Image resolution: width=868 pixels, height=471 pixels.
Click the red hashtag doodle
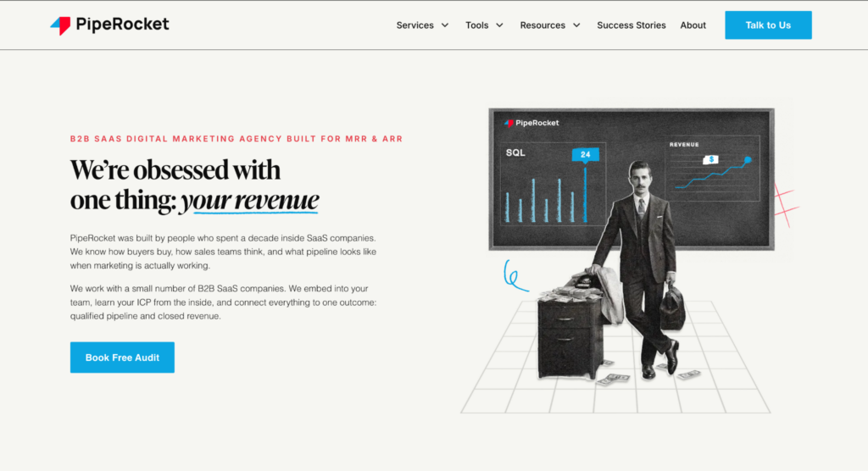(786, 205)
